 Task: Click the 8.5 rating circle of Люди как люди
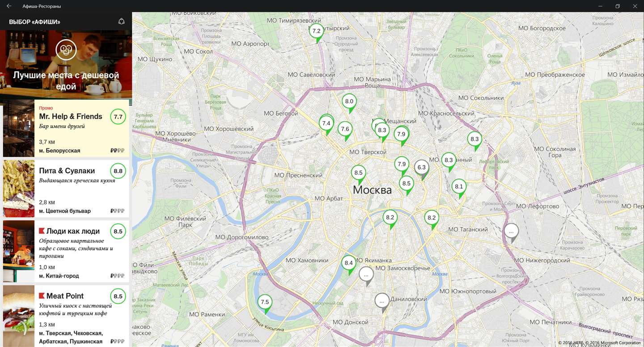118,231
